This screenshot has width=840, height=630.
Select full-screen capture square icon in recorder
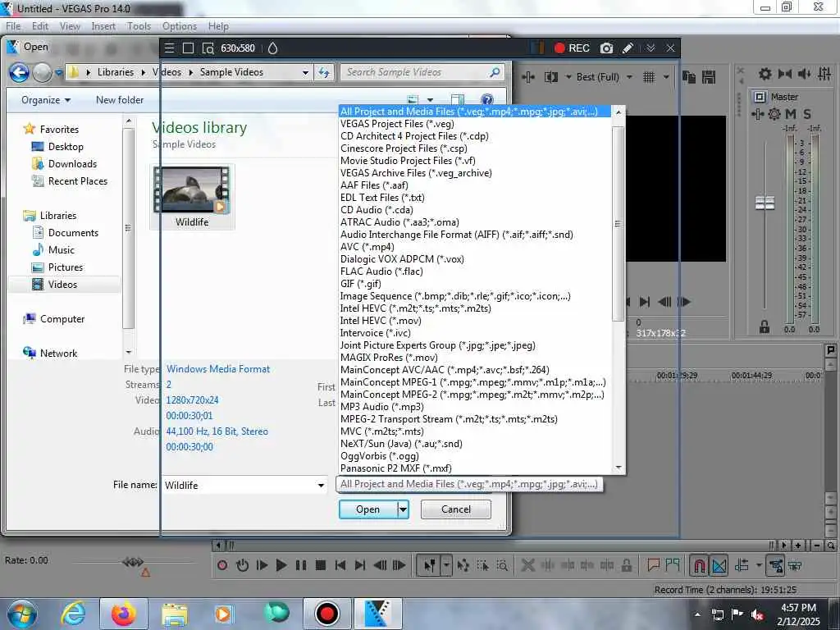point(188,48)
